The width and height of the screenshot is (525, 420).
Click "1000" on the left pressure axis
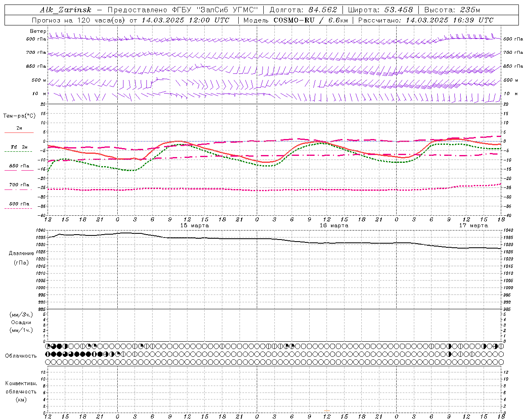pos(41,288)
